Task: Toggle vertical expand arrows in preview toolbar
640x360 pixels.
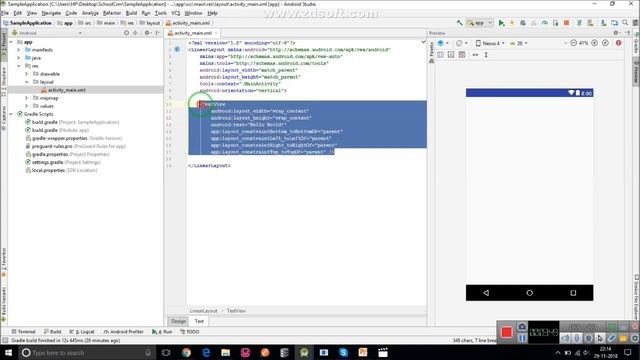Action: (486, 55)
